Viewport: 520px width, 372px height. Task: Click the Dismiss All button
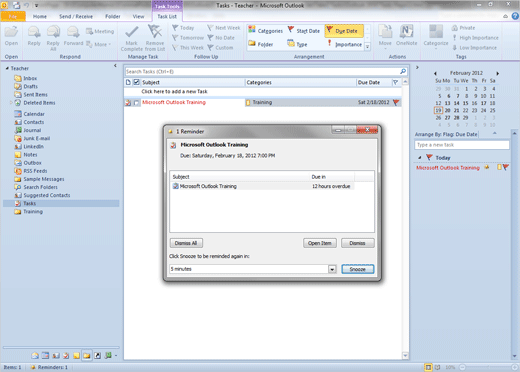186,243
